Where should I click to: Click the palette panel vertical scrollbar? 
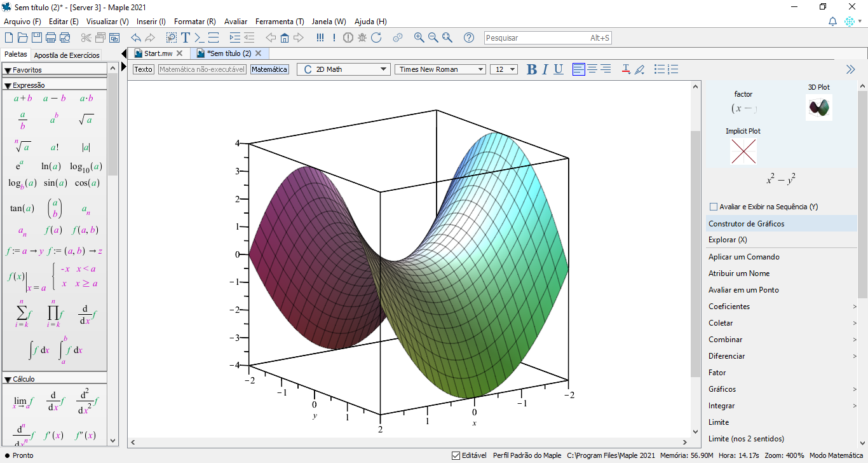coord(113,124)
